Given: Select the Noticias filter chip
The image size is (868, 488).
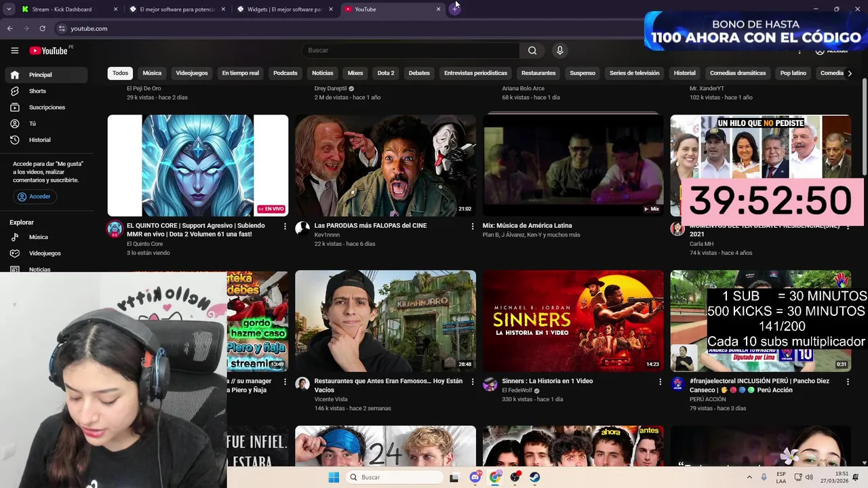Looking at the screenshot, I should pyautogui.click(x=323, y=73).
